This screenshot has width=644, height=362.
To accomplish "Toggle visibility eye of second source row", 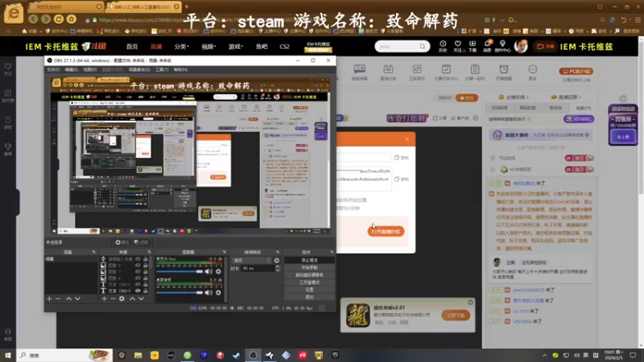I will click(138, 265).
